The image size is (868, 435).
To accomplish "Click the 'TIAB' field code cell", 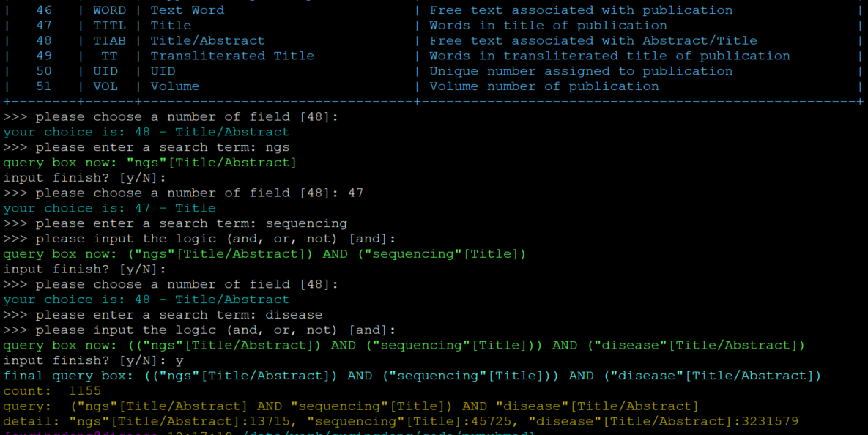I will point(109,41).
